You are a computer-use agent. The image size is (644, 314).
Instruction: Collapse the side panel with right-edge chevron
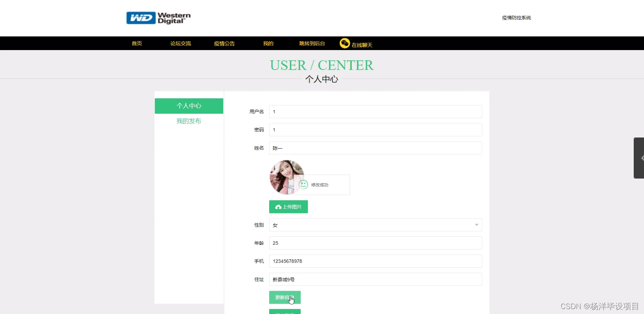641,158
